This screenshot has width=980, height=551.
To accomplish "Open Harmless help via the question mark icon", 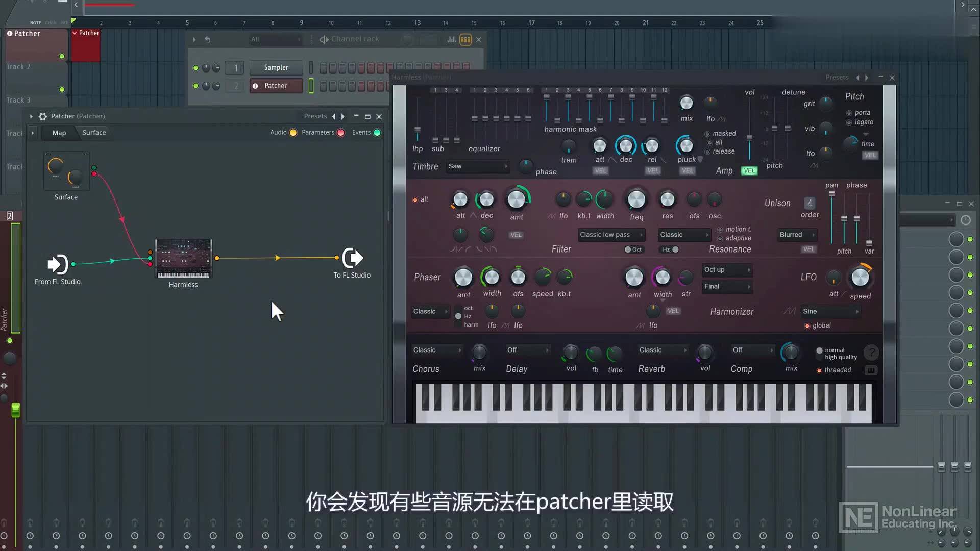I will (871, 352).
